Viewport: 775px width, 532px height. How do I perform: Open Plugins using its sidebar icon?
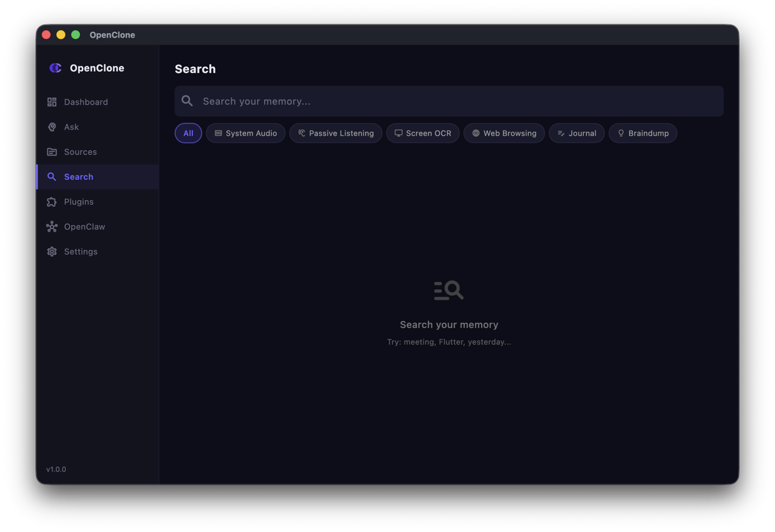point(51,201)
